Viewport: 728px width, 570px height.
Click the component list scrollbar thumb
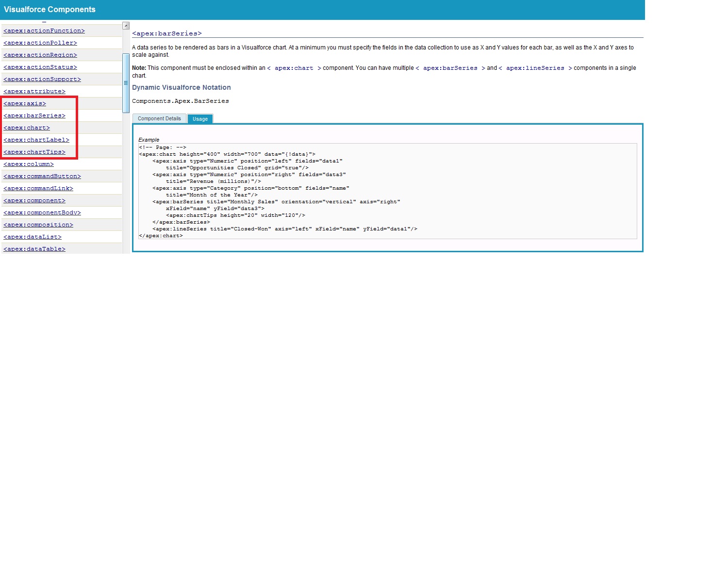click(x=126, y=83)
